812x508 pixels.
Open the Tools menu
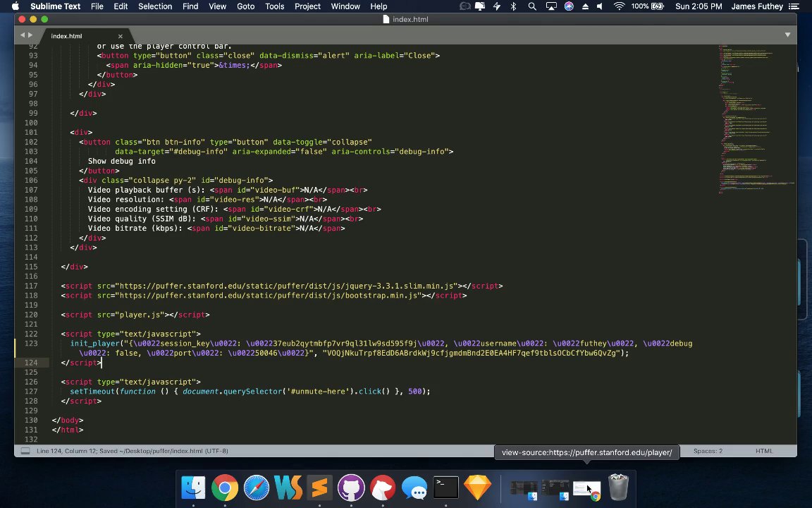pyautogui.click(x=274, y=6)
